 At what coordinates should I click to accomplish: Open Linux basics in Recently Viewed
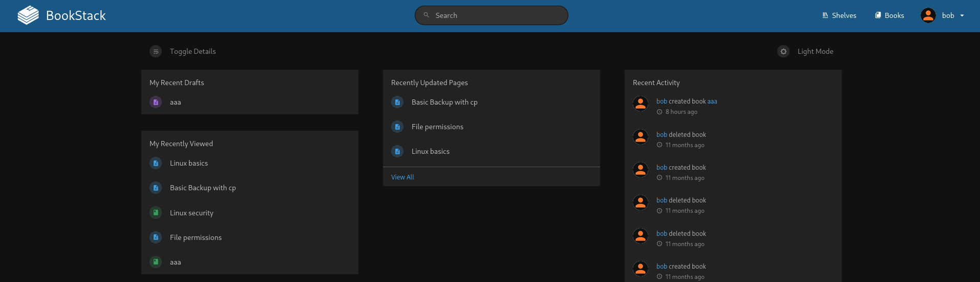[189, 163]
